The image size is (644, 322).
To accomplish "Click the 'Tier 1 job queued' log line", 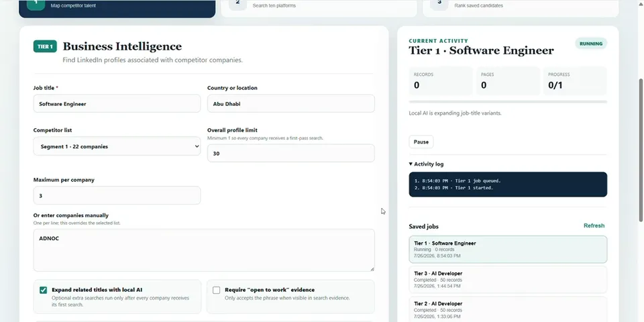I will [x=458, y=180].
